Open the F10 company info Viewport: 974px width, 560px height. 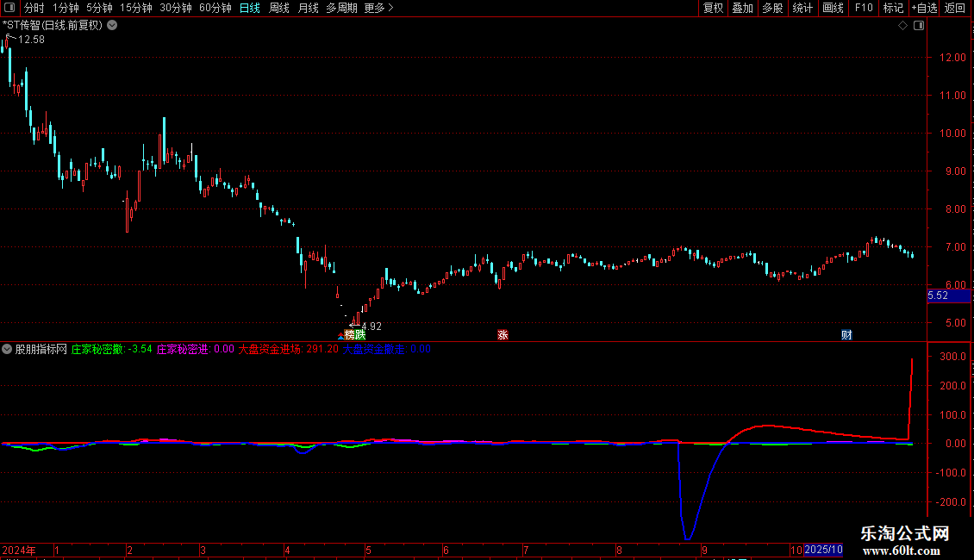[x=864, y=8]
